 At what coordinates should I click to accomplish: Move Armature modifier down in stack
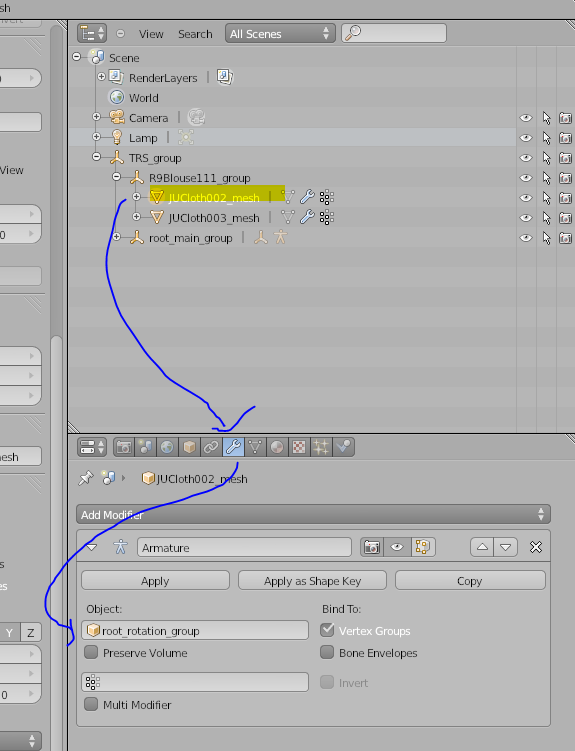point(506,547)
